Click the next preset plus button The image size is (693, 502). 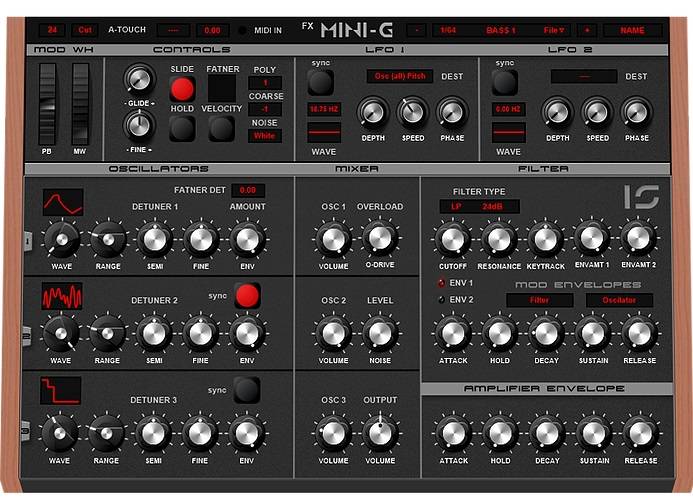click(x=586, y=30)
